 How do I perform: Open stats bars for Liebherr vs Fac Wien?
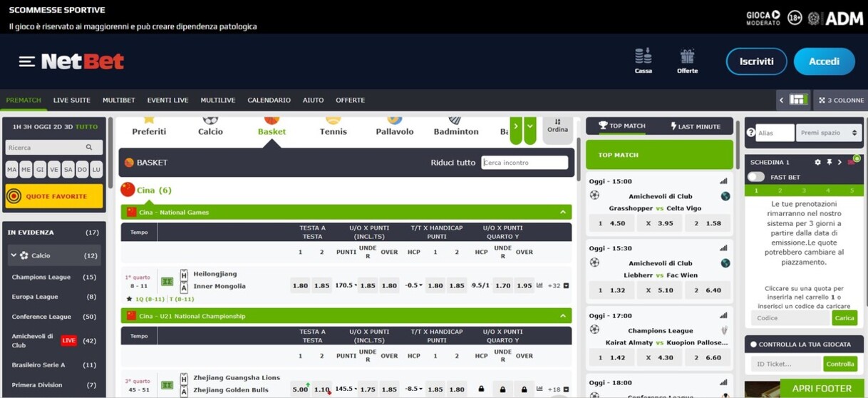pyautogui.click(x=723, y=248)
